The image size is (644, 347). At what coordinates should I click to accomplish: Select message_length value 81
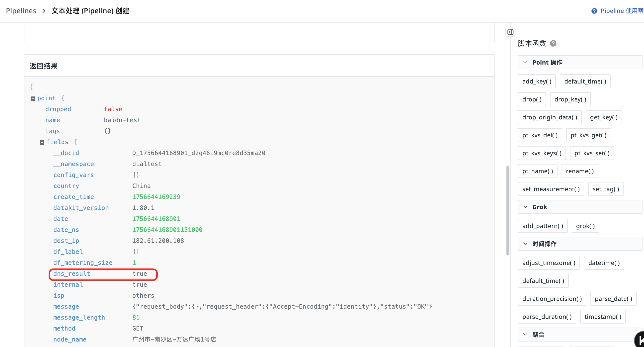(x=136, y=318)
